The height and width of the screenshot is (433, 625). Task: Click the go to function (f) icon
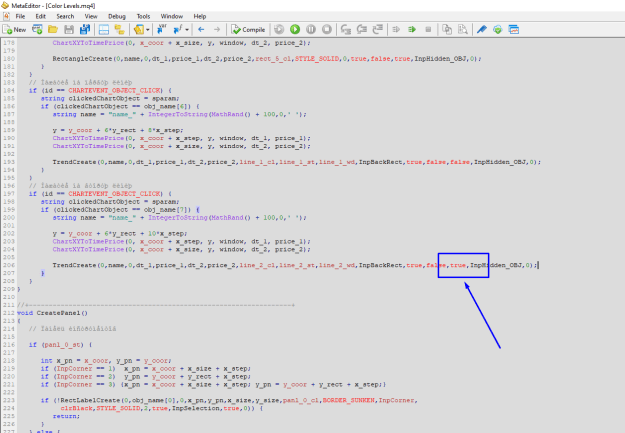(178, 30)
